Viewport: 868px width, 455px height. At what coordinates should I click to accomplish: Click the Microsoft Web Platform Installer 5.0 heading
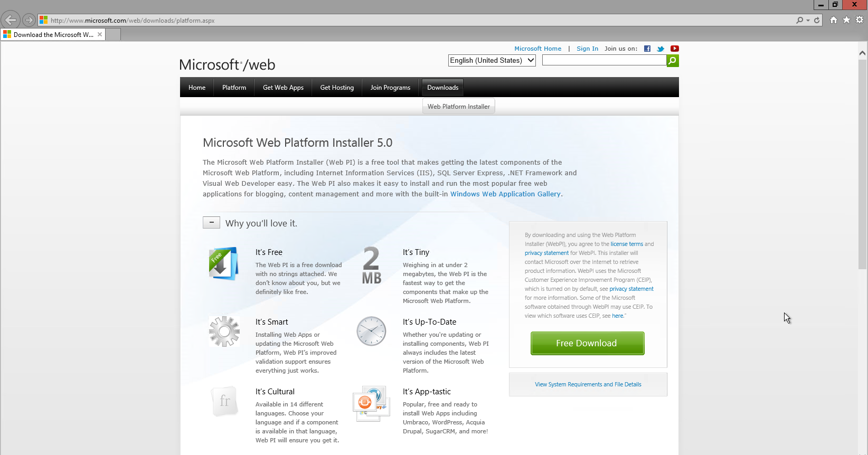pyautogui.click(x=297, y=143)
